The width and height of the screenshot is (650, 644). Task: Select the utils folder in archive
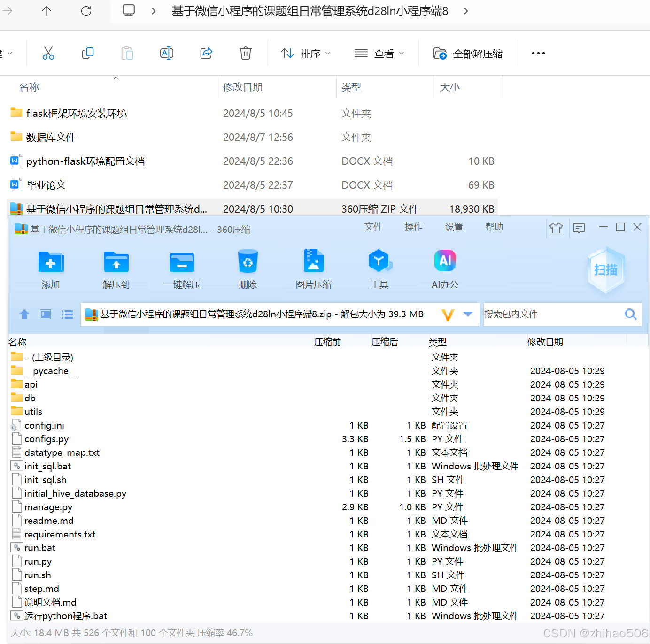328,412
